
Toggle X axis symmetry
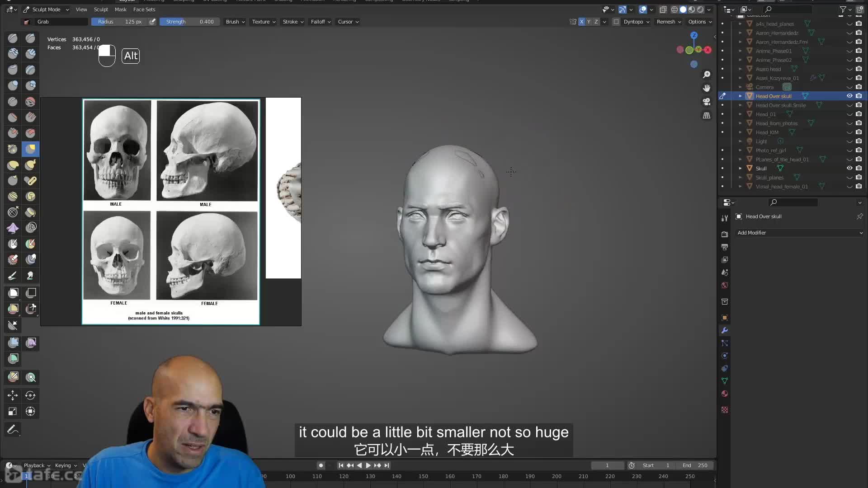[x=581, y=22]
